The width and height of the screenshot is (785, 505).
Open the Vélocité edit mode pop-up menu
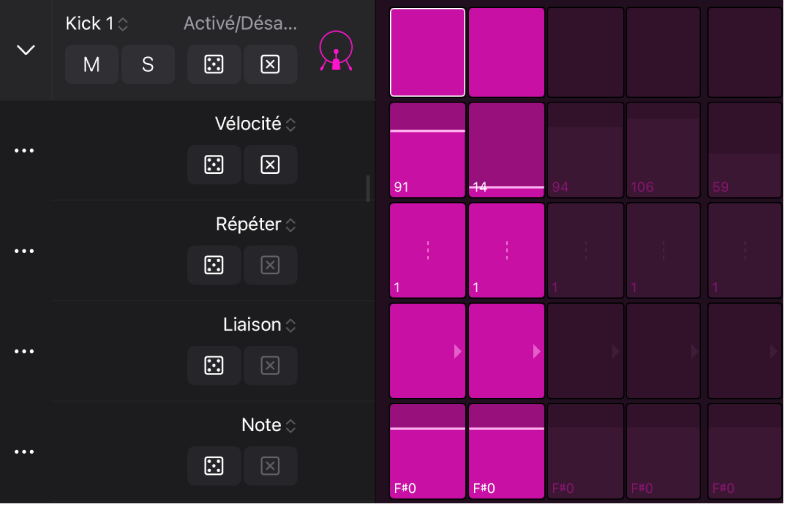tap(256, 125)
